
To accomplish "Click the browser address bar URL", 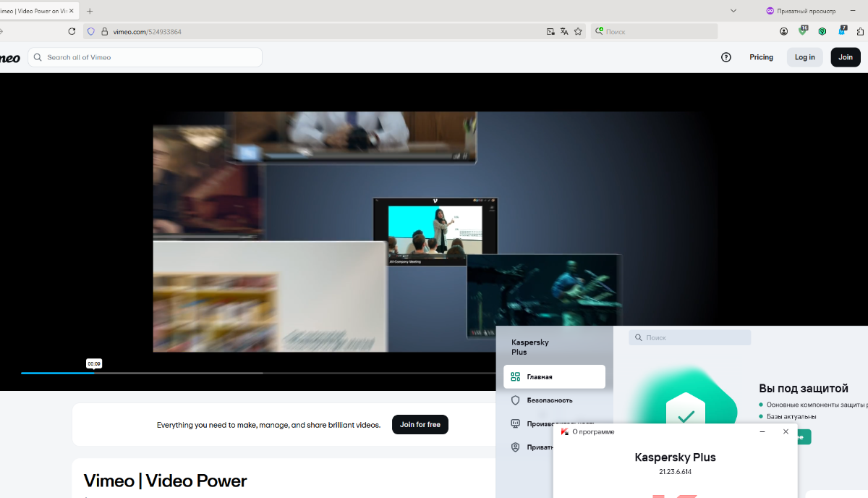I will pyautogui.click(x=148, y=32).
